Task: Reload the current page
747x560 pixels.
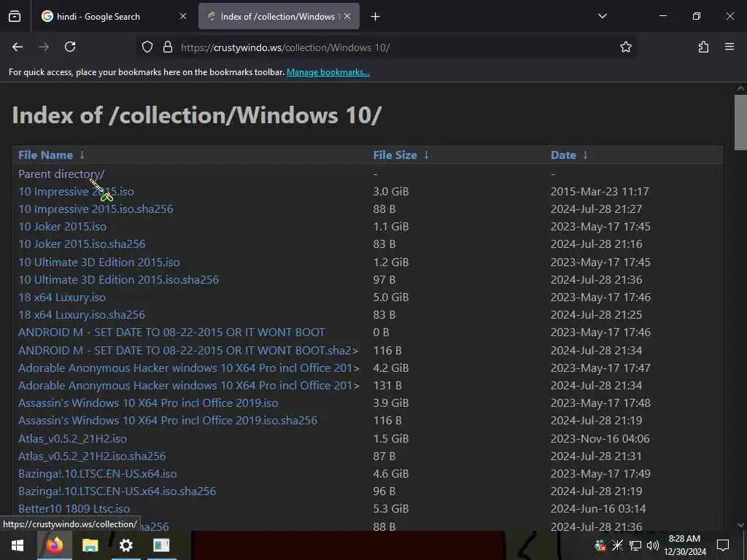Action: (70, 47)
